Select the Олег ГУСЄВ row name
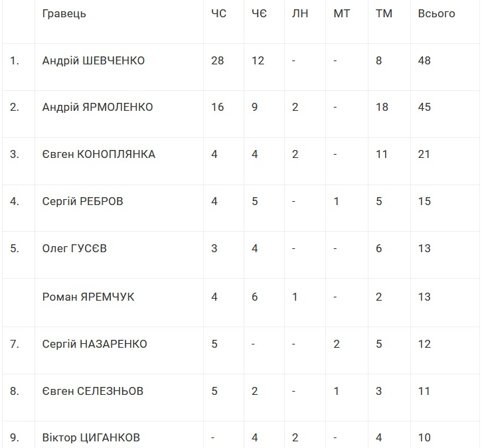Viewport: 486px width, 448px height. [74, 248]
